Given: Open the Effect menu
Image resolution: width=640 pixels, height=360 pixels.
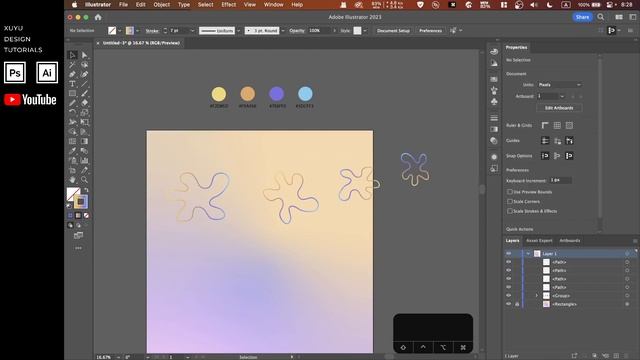Looking at the screenshot, I should pyautogui.click(x=229, y=4).
